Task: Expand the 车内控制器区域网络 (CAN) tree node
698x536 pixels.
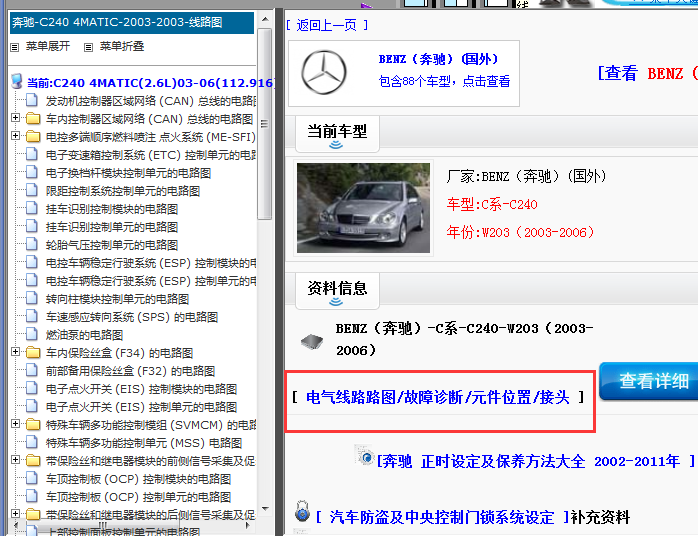Action: point(15,118)
